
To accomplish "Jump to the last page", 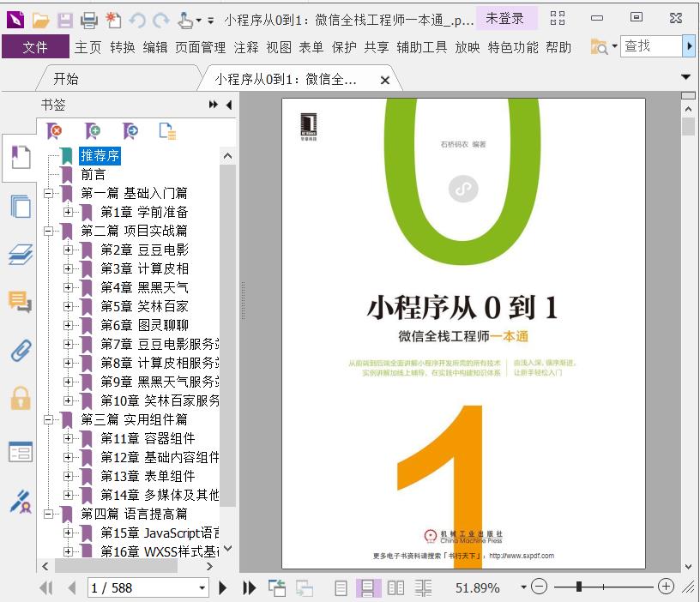I will click(249, 587).
